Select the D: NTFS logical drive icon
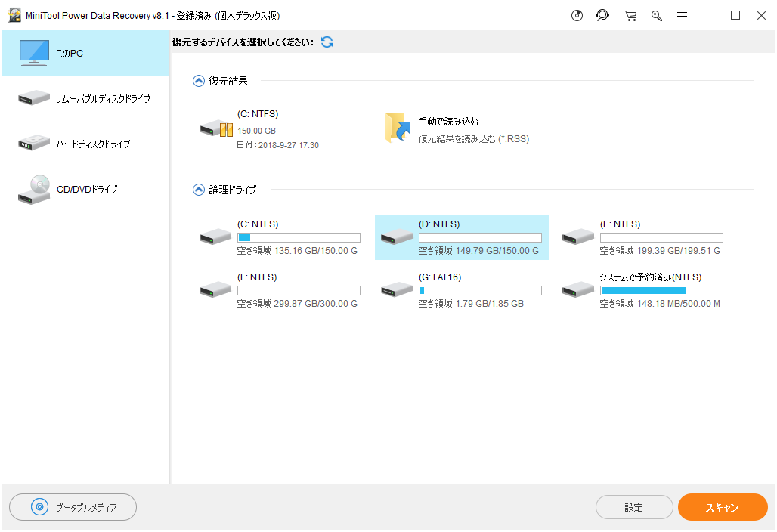 (396, 237)
